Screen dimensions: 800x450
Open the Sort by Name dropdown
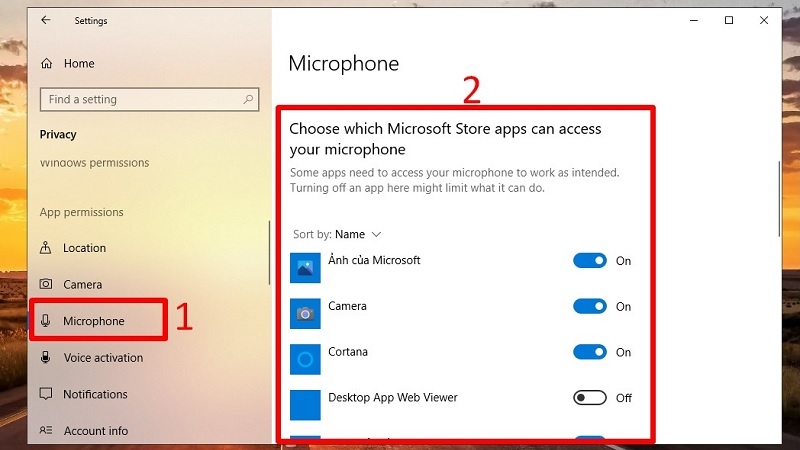[337, 234]
